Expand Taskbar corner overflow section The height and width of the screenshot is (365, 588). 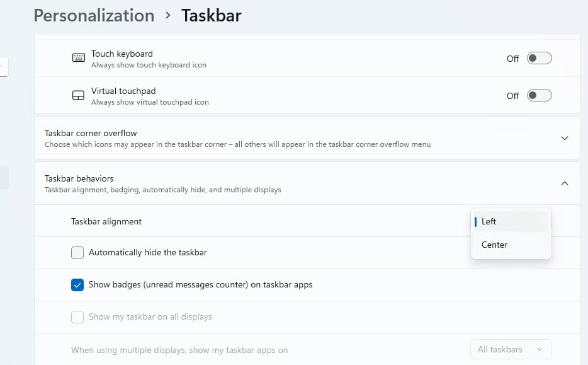click(564, 138)
